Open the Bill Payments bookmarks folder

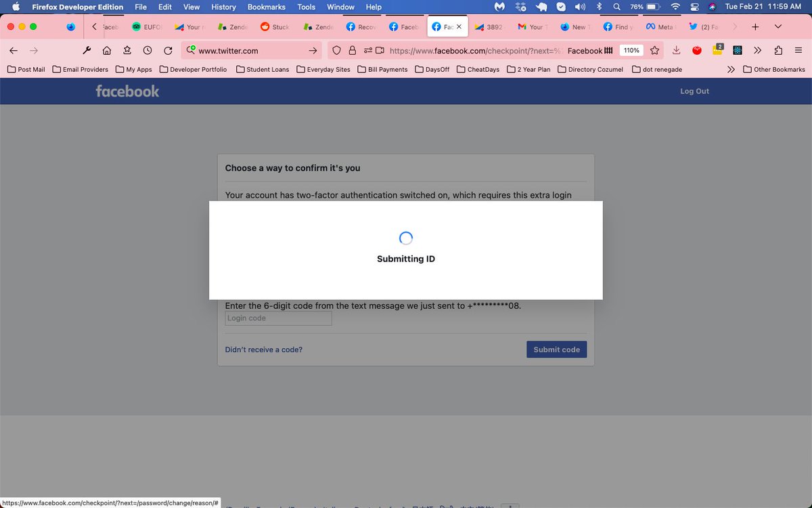click(x=382, y=69)
